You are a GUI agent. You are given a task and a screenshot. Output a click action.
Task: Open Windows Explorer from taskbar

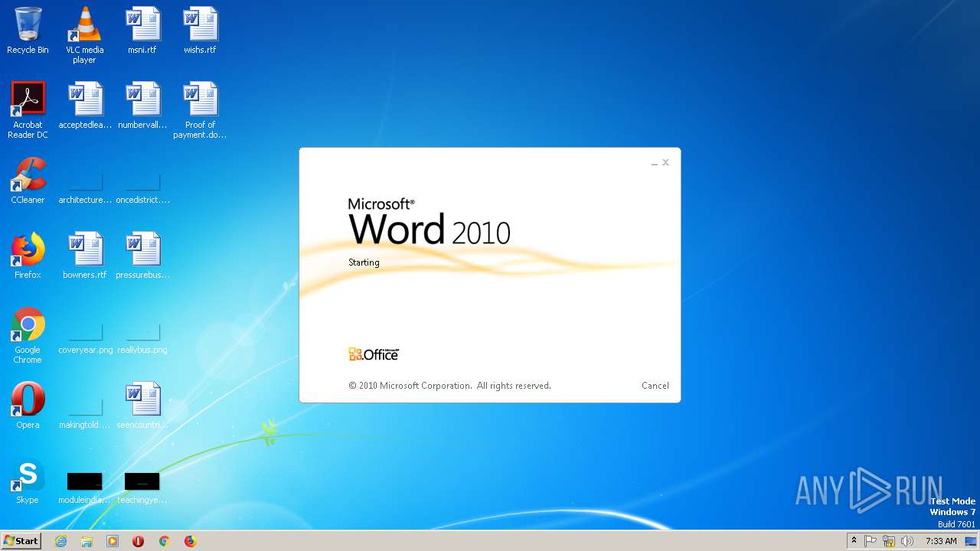pyautogui.click(x=87, y=541)
